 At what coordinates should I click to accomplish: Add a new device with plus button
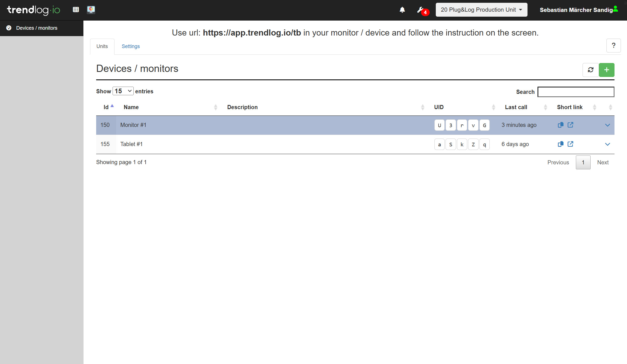[x=607, y=70]
